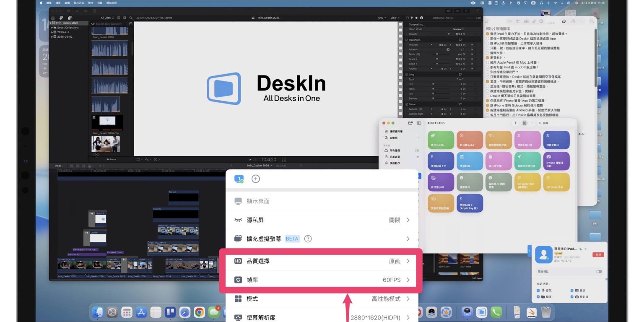Expand the 品質選擇 quality option
644x322 pixels.
(x=321, y=261)
